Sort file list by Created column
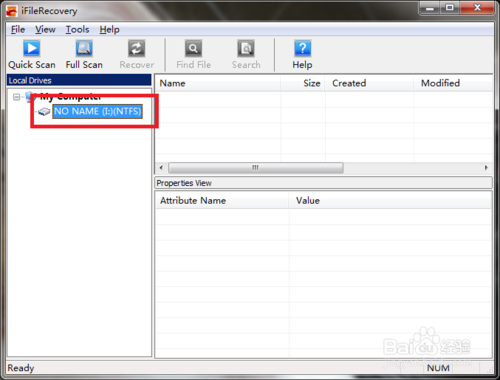The height and width of the screenshot is (380, 500). (x=369, y=83)
